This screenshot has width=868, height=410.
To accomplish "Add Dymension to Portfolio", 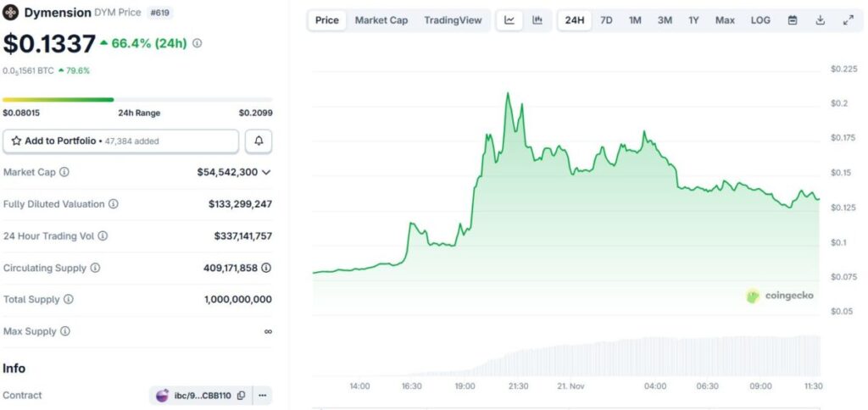I will (x=120, y=141).
